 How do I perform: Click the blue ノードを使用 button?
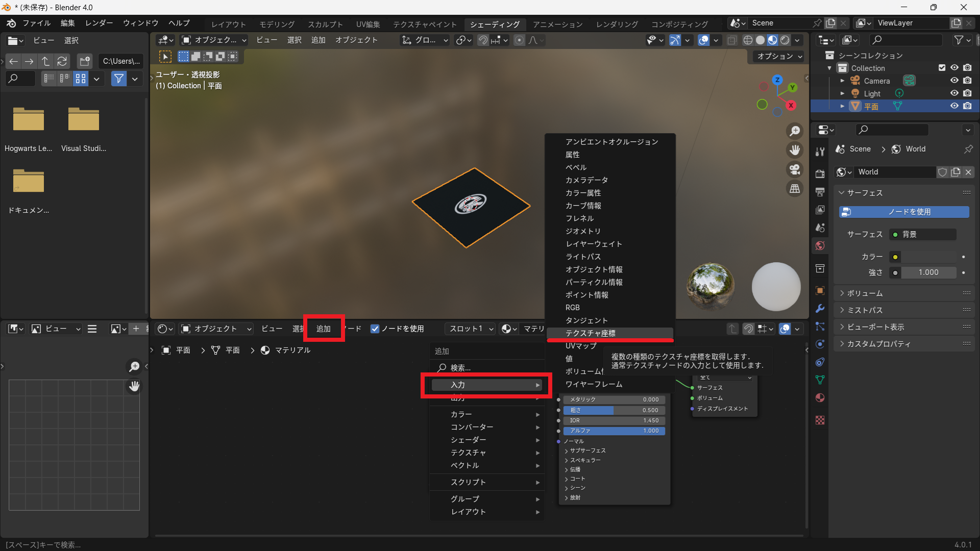(904, 212)
